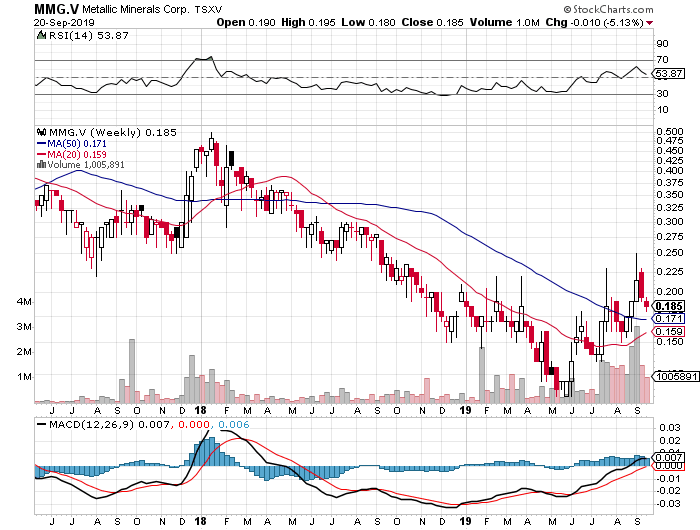Click the 0.171 MA(50) axis tag
This screenshot has width=700, height=530.
click(x=668, y=318)
